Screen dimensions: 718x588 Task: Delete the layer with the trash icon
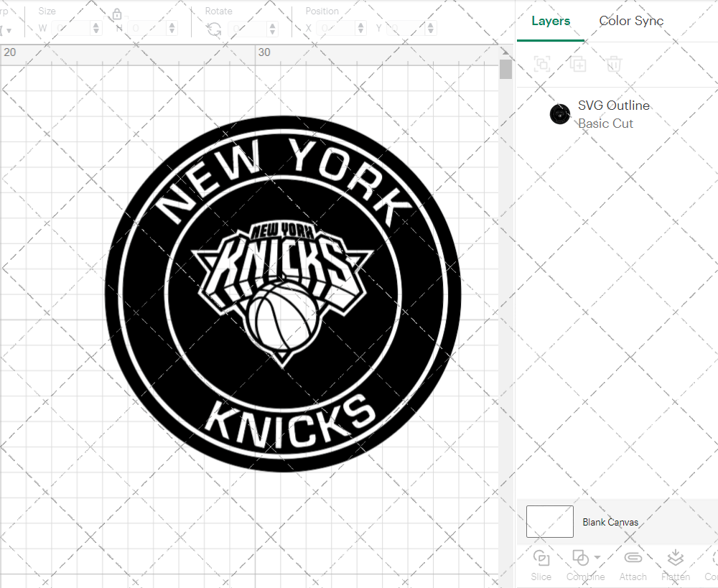coord(612,64)
